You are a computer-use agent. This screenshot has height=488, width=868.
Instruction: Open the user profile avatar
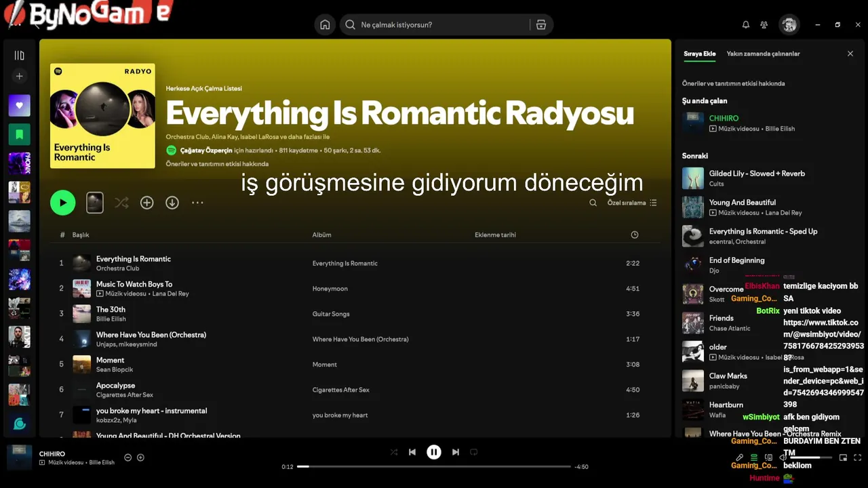point(789,25)
